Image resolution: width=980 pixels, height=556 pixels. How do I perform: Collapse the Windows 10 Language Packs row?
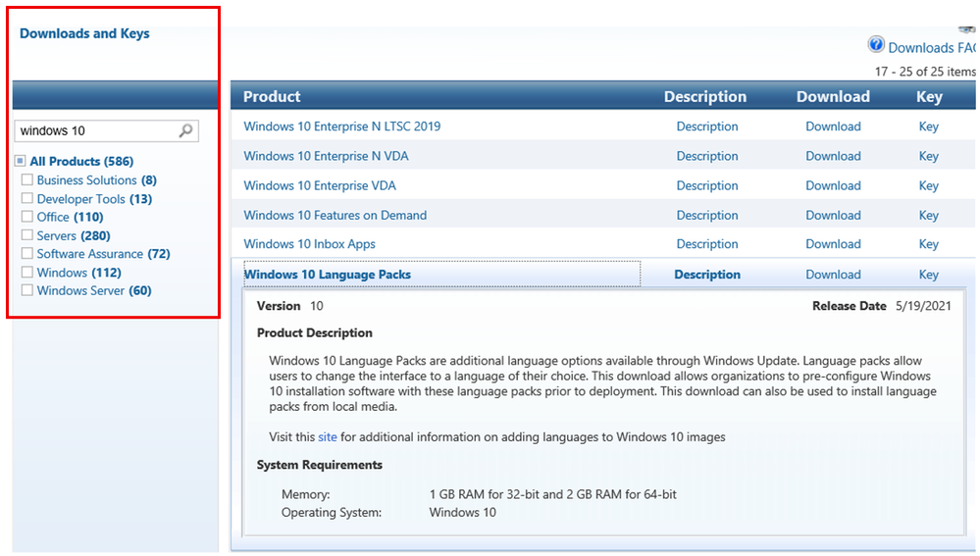328,275
